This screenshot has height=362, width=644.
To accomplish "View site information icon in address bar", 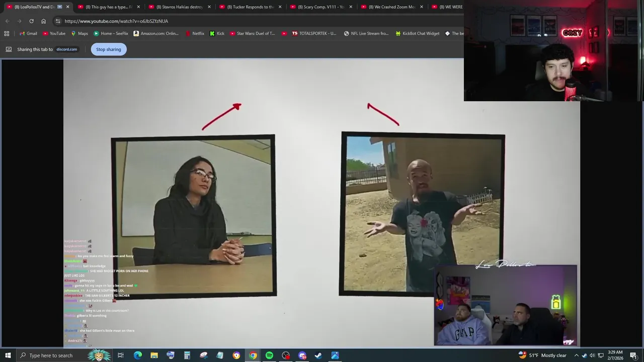I will tap(58, 21).
